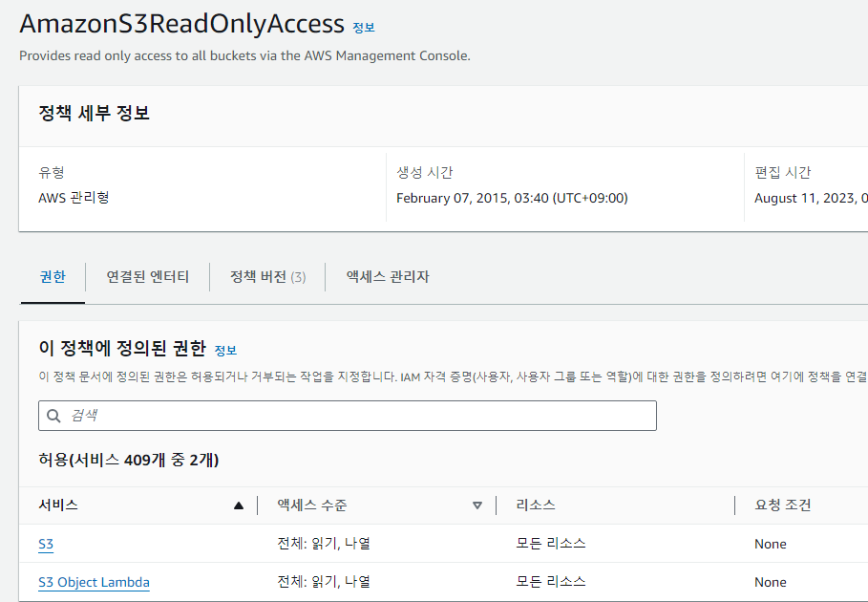Select AmazonS3ReadOnlyAccess policy title
The image size is (868, 602).
[x=182, y=24]
